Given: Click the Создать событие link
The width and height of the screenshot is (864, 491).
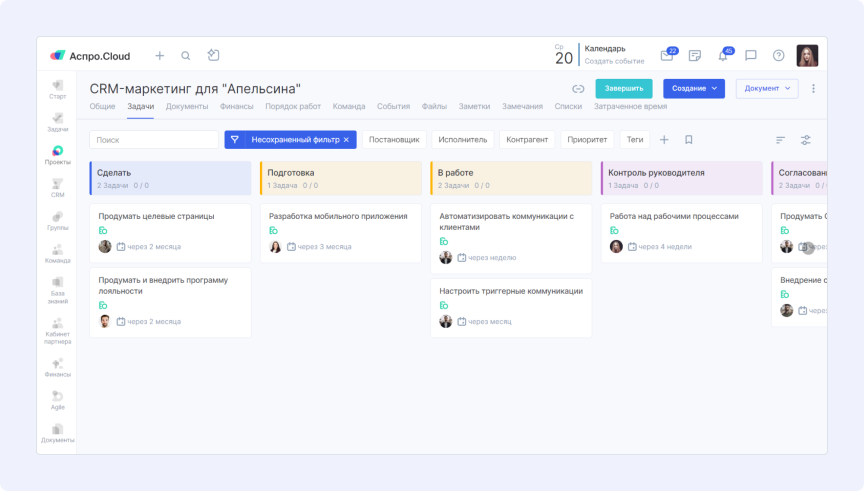Looking at the screenshot, I should point(614,61).
